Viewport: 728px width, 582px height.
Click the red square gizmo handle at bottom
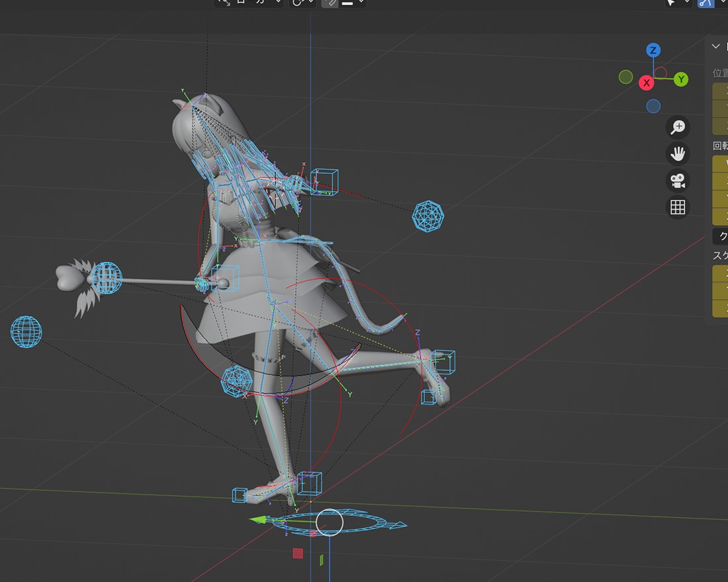coord(298,553)
